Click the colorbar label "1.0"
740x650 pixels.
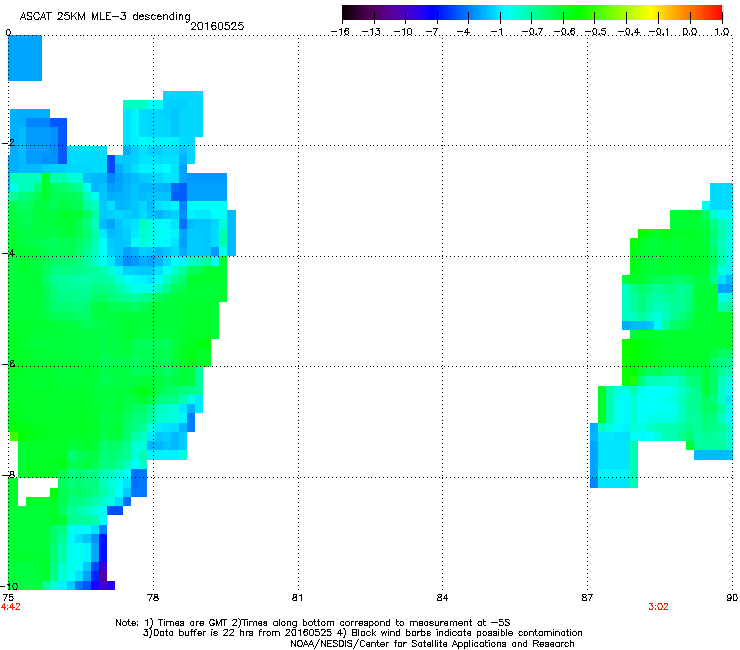coord(722,32)
